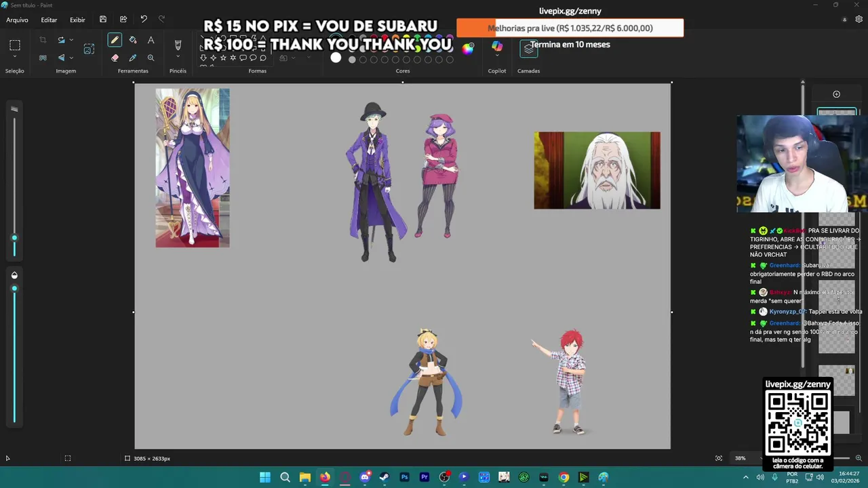Click the Crop image icon
This screenshot has width=868, height=488.
43,41
